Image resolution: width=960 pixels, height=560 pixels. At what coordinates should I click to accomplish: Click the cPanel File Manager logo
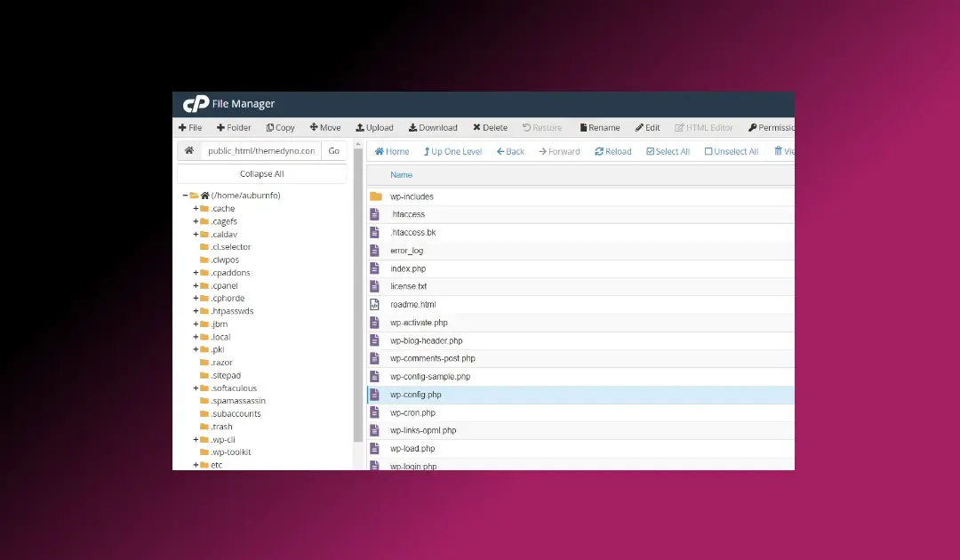[196, 102]
